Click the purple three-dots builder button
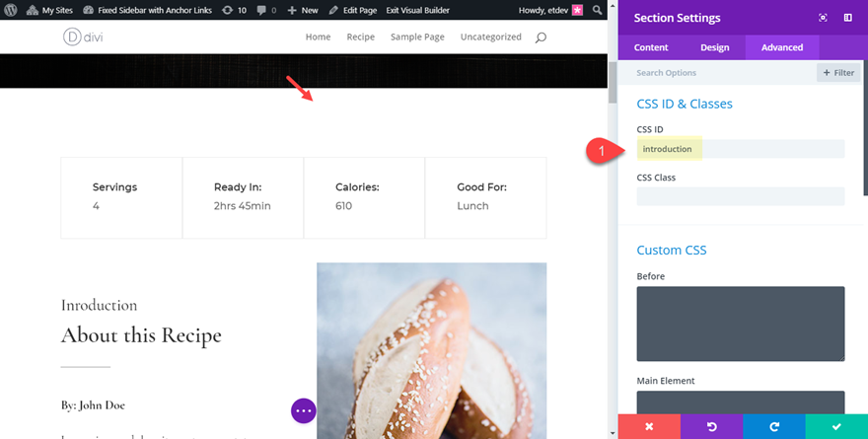Viewport: 868px width, 439px height. [303, 410]
